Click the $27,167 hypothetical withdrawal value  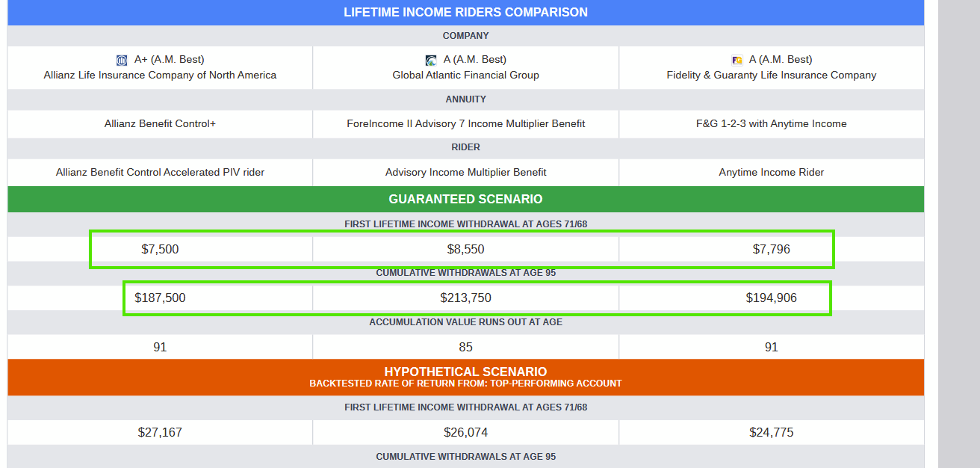[160, 432]
